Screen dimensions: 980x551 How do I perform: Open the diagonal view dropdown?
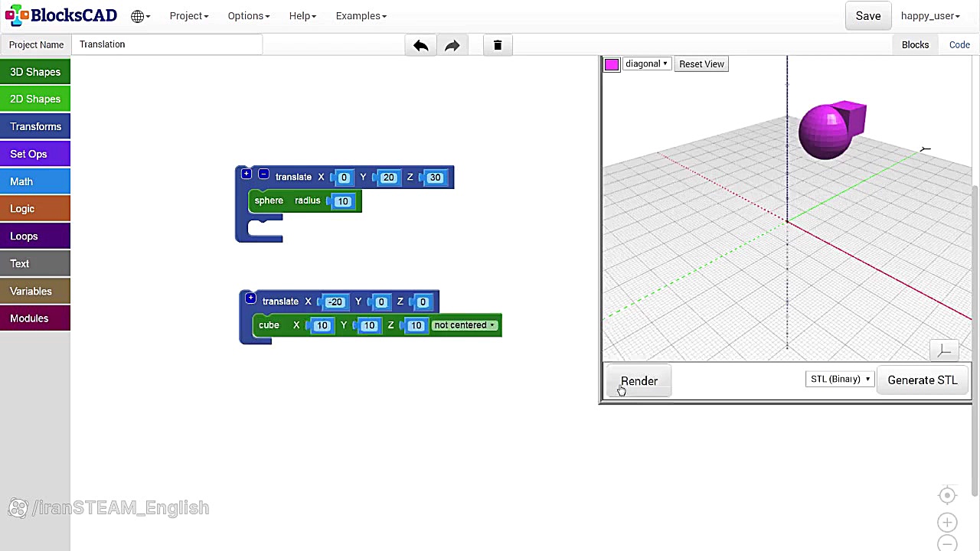(x=646, y=64)
